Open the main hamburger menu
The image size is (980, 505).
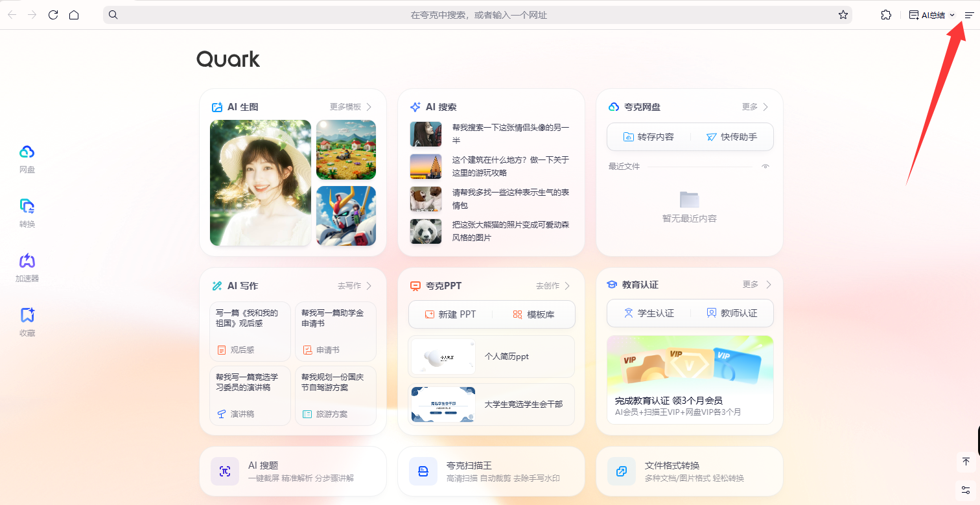click(969, 15)
